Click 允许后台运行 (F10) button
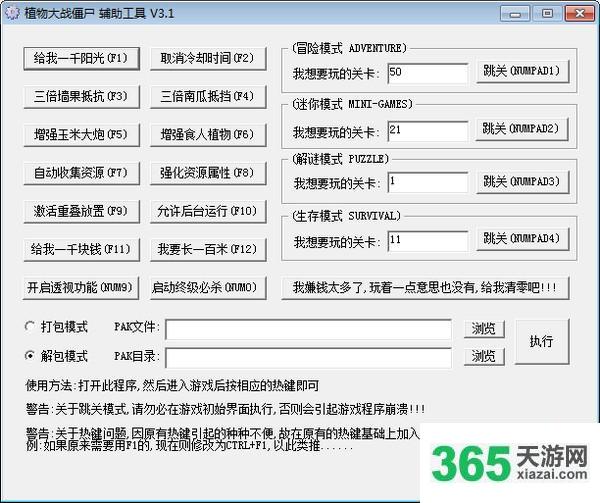 (x=208, y=210)
